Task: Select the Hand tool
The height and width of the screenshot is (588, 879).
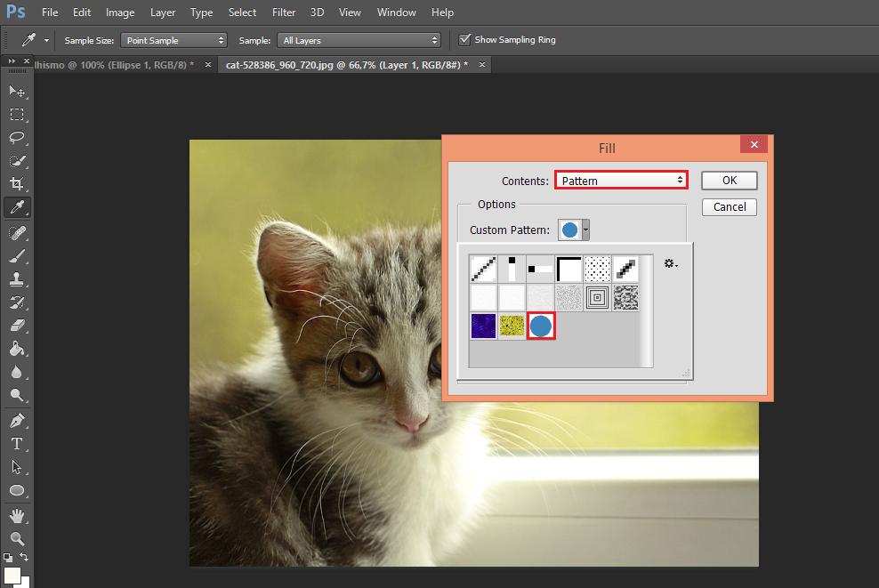Action: [x=17, y=515]
